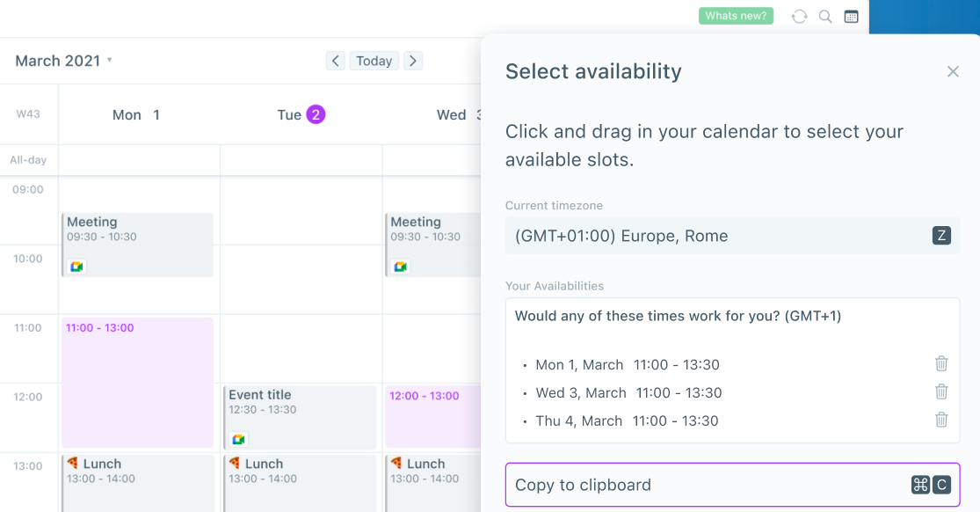Click the Z keyboard shortcut badge
980x512 pixels.
point(941,236)
